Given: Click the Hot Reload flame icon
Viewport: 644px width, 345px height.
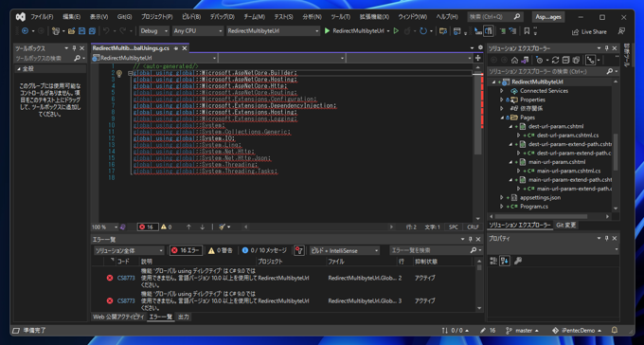Looking at the screenshot, I should (x=407, y=31).
